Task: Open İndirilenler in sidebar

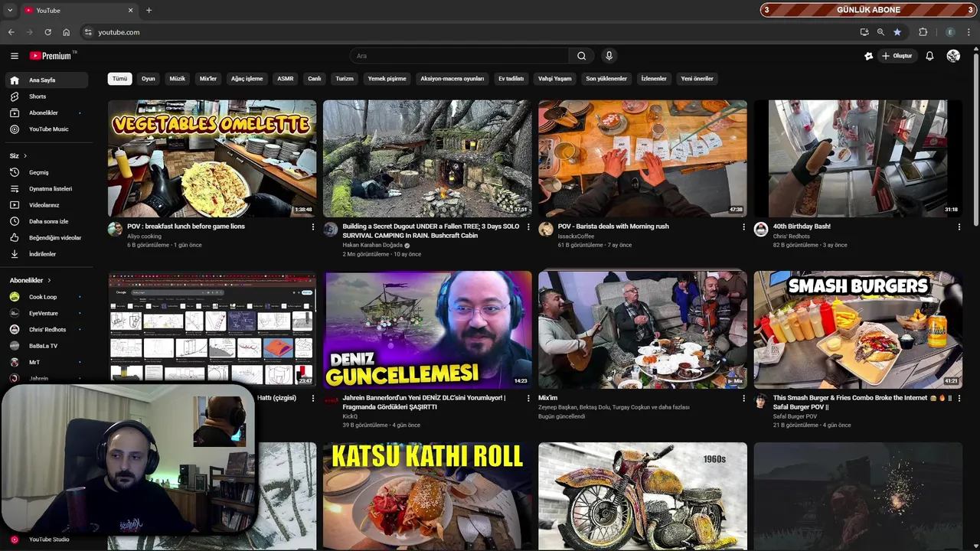Action: pyautogui.click(x=46, y=254)
